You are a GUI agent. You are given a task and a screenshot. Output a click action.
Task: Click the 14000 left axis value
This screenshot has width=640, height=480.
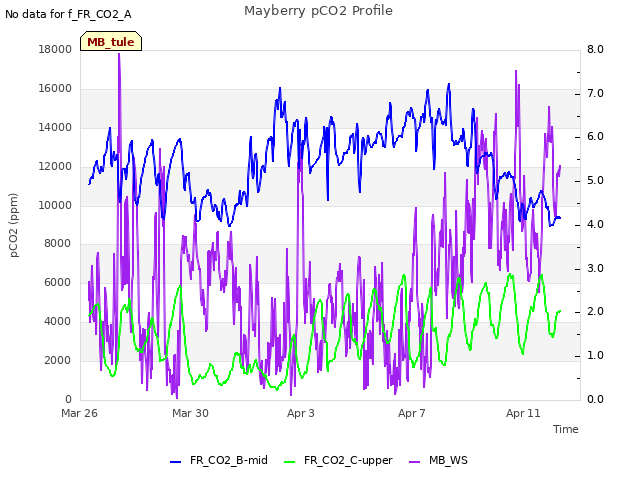point(55,127)
